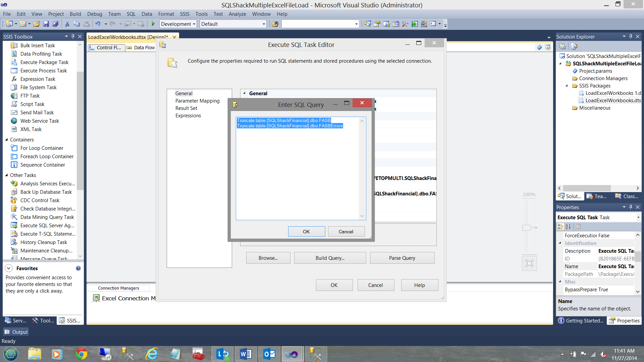Select Parameter Mapping in editor page list

pyautogui.click(x=197, y=101)
